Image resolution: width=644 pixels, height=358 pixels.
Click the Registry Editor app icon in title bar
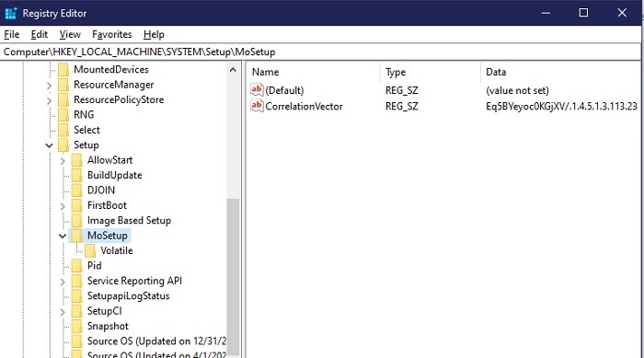[11, 13]
